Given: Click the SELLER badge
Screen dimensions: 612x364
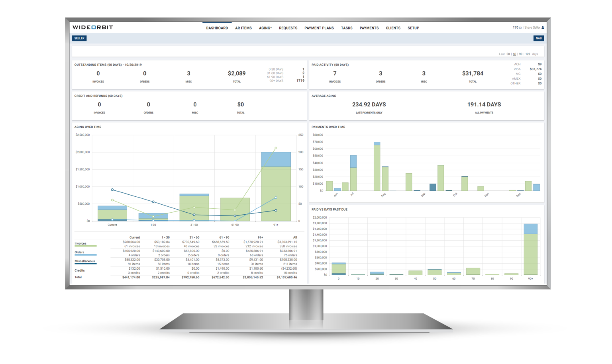Looking at the screenshot, I should click(79, 38).
